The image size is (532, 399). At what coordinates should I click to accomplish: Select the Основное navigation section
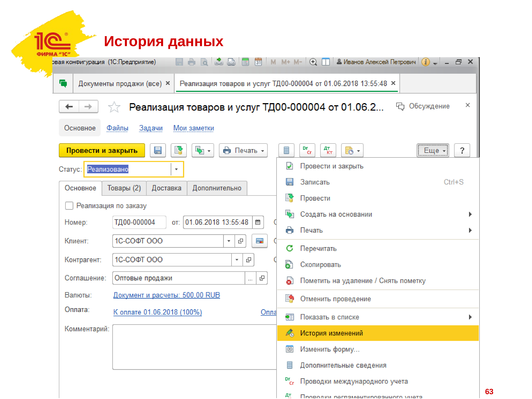[80, 128]
